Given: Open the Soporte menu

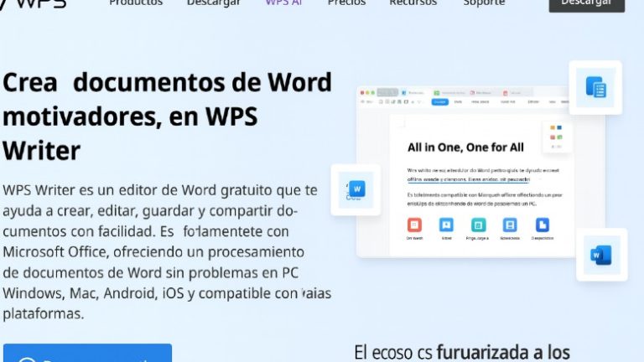Looking at the screenshot, I should pyautogui.click(x=484, y=3).
